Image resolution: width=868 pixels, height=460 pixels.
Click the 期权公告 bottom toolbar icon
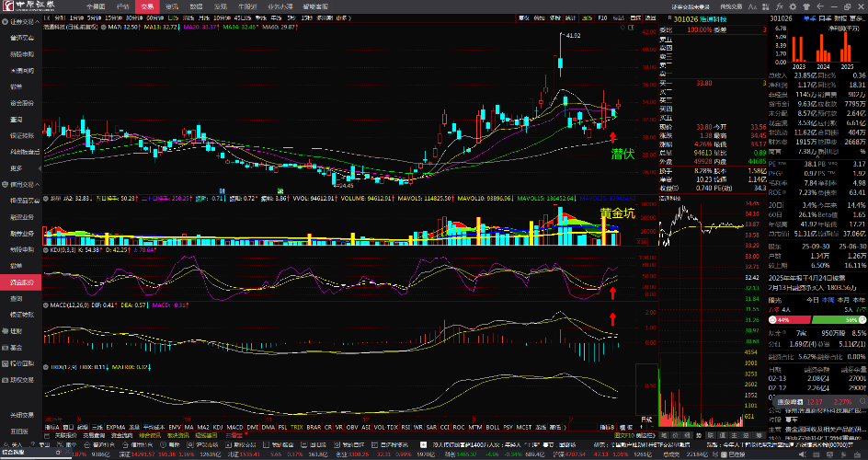point(241,444)
